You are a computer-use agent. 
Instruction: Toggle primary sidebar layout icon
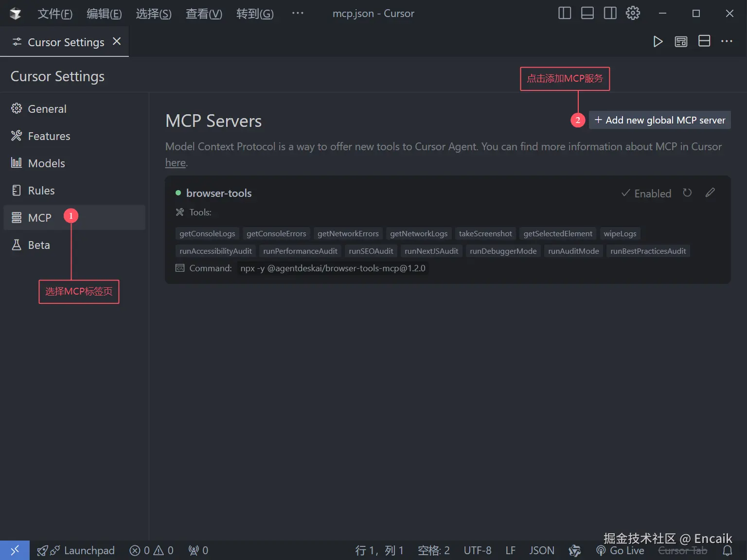tap(565, 13)
